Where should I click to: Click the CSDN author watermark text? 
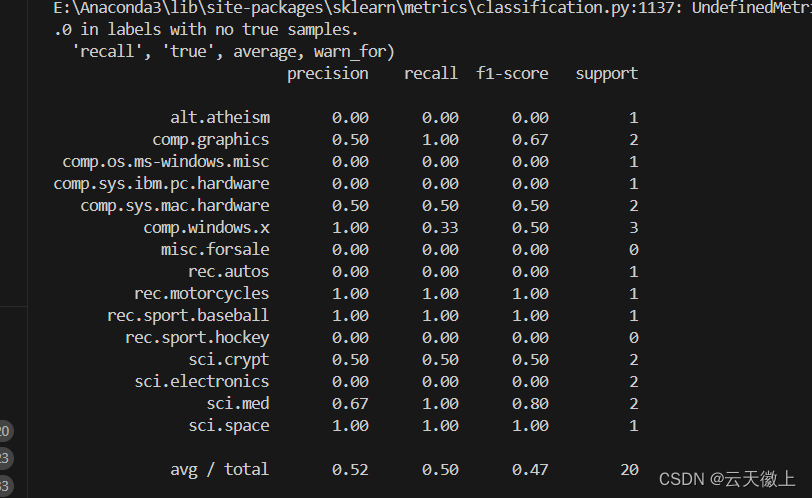(x=727, y=479)
